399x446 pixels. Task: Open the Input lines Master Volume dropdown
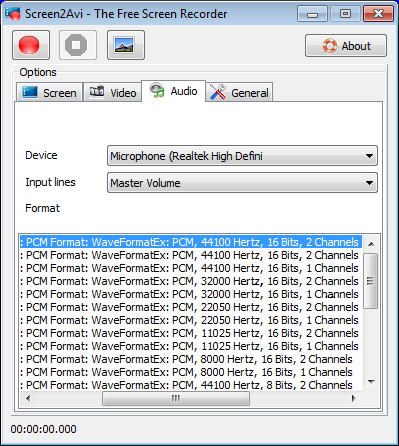click(242, 183)
